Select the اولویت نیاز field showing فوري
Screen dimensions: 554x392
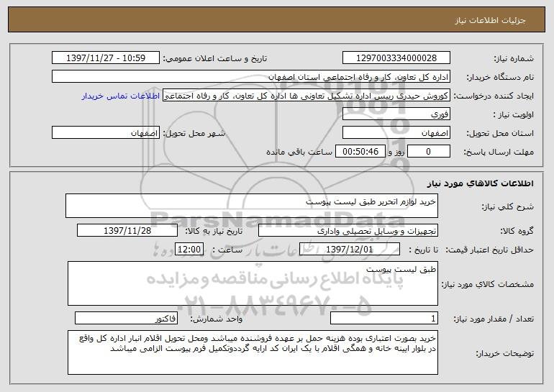pyautogui.click(x=396, y=114)
